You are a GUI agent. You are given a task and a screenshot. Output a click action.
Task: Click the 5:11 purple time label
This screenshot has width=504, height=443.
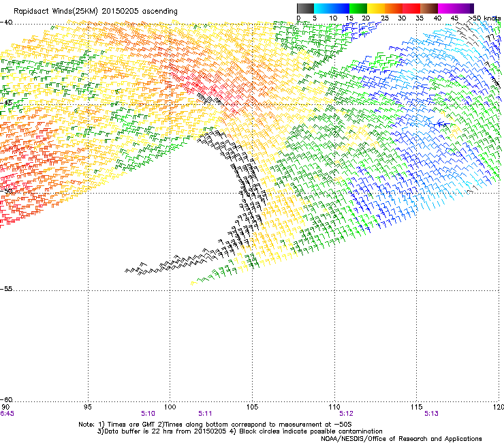tap(205, 414)
